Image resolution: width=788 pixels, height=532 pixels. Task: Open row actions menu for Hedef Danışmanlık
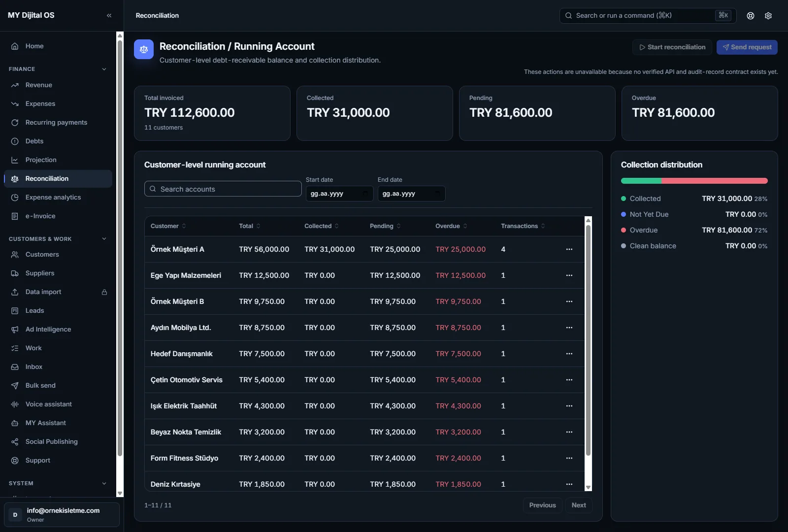pyautogui.click(x=569, y=354)
